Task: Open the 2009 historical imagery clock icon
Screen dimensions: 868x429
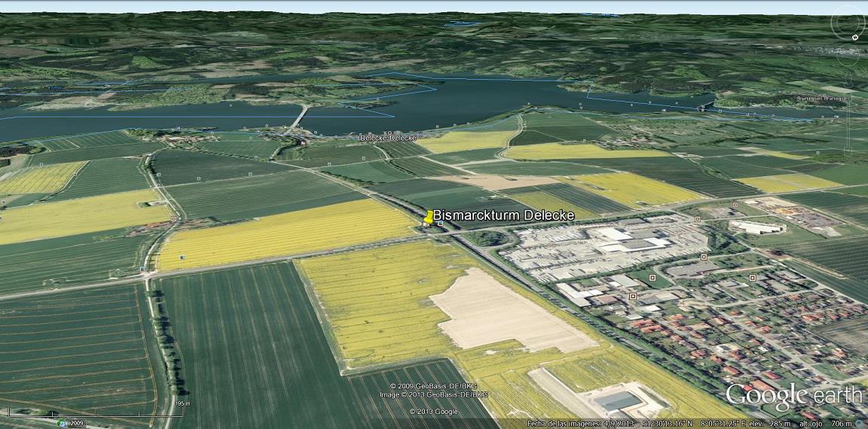Action: (61, 423)
